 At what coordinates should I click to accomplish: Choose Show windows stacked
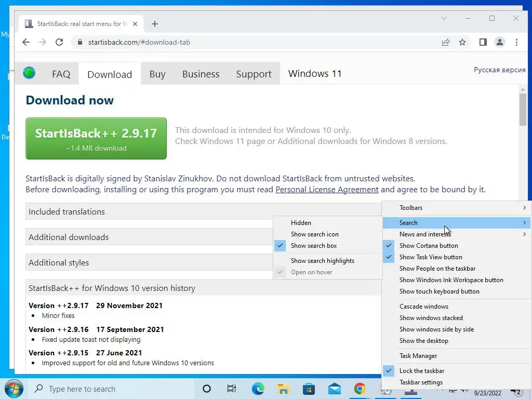pyautogui.click(x=456, y=318)
